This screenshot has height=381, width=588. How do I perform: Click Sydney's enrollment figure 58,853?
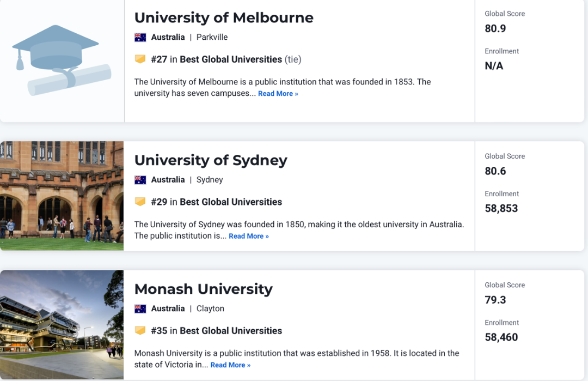pos(501,208)
